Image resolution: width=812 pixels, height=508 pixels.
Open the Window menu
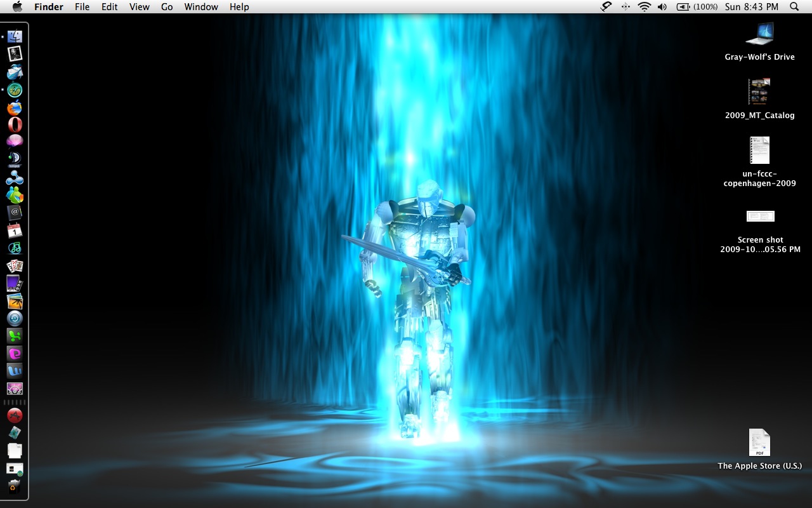tap(201, 7)
